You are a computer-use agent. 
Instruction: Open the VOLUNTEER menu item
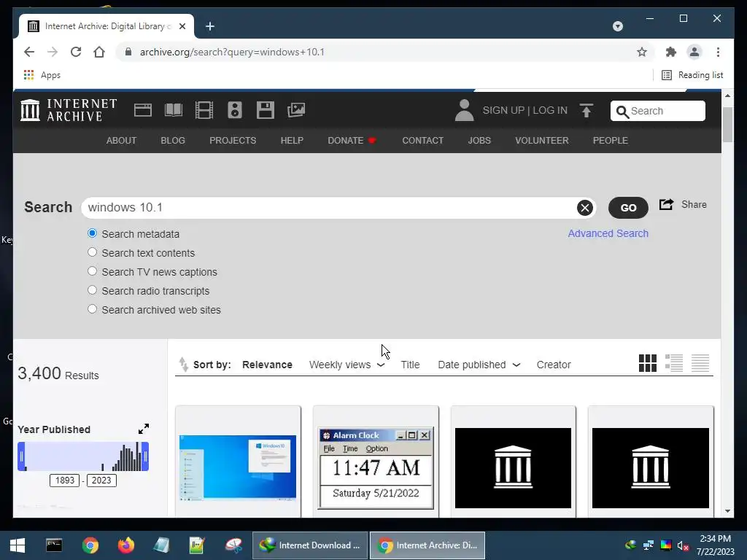(x=542, y=141)
